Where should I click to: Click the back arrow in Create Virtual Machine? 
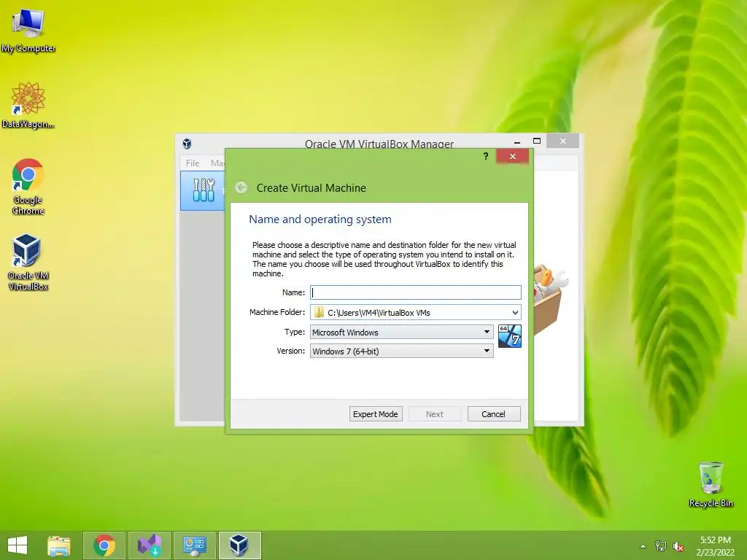(241, 187)
